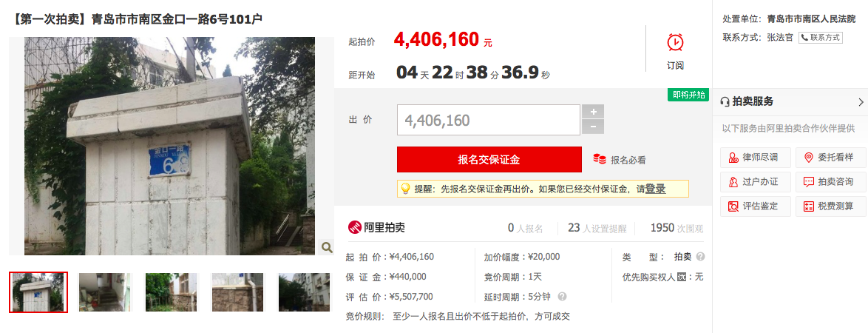Image resolution: width=868 pixels, height=333 pixels.
Task: Increase the bid with the plus button
Action: 593,111
